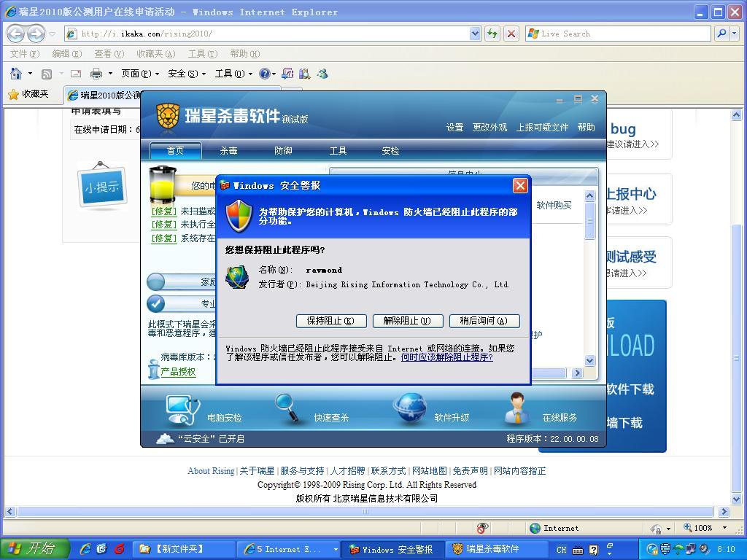
Task: Click the red quick launch icon in taskbar
Action: [119, 549]
